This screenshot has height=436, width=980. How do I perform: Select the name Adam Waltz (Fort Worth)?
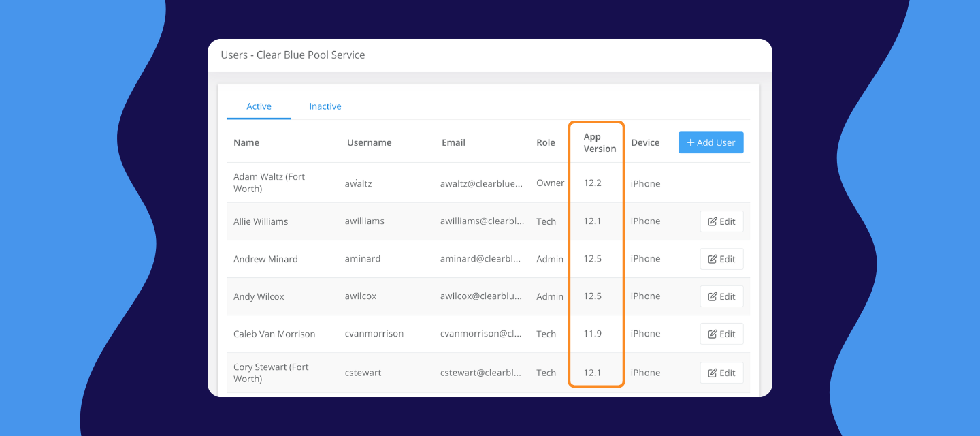tap(269, 183)
